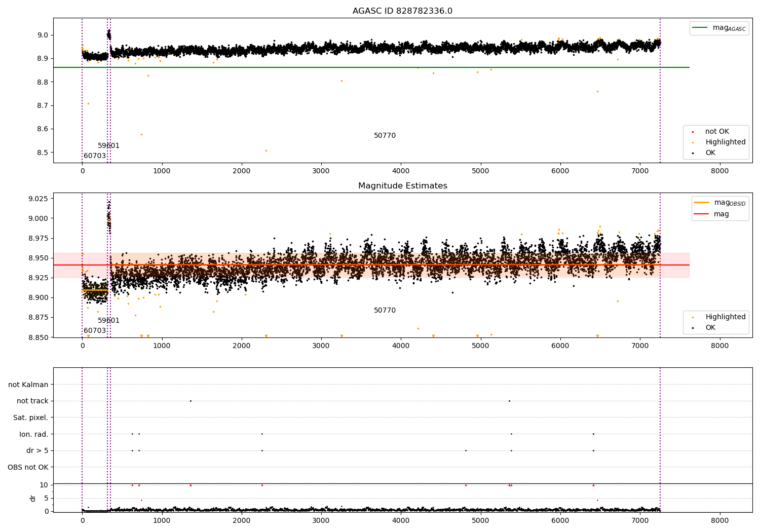Viewport: 760px width, 532px height.
Task: Click the 8.7 y-tick of the AGASC plot
Action: [x=43, y=106]
